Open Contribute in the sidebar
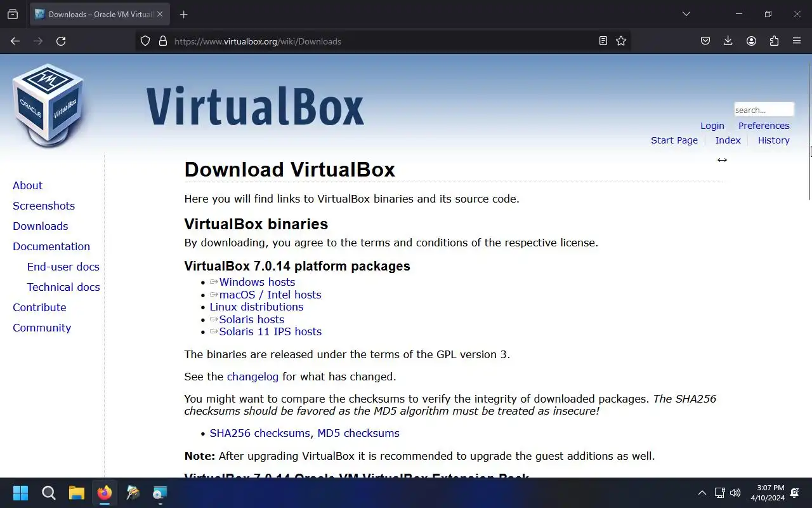Image resolution: width=812 pixels, height=508 pixels. pyautogui.click(x=39, y=307)
